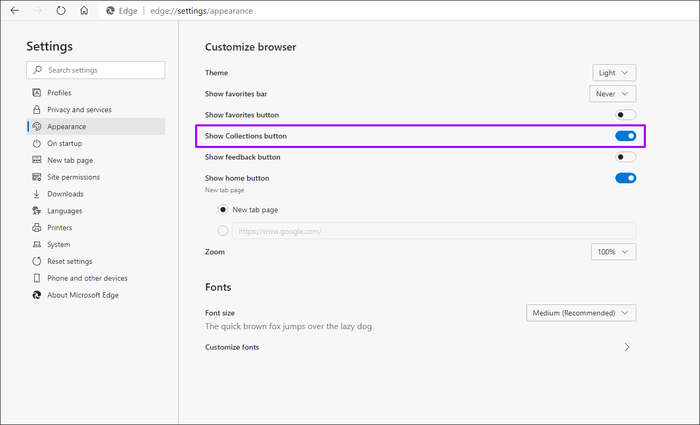Image resolution: width=700 pixels, height=425 pixels.
Task: Click the Downloads arrow icon
Action: 37,194
